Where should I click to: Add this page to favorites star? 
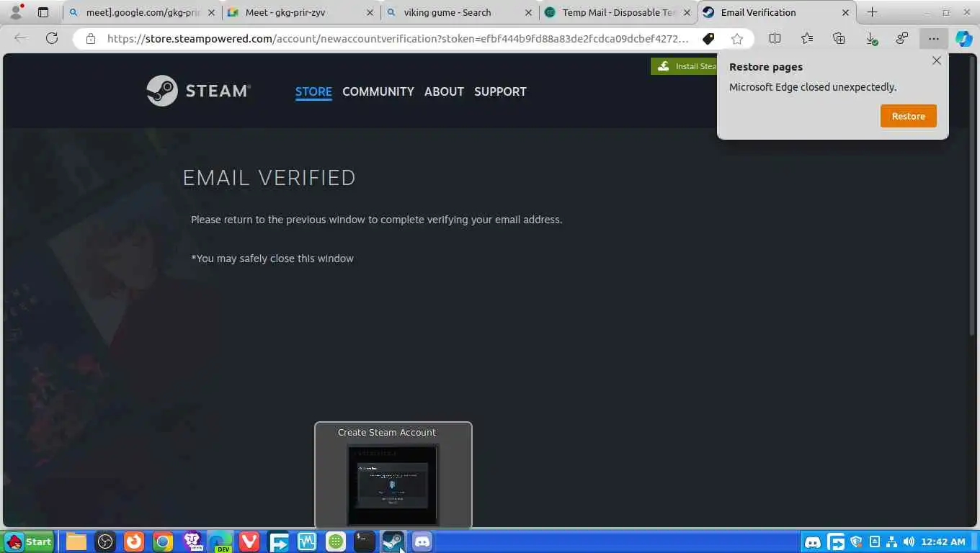tap(736, 39)
